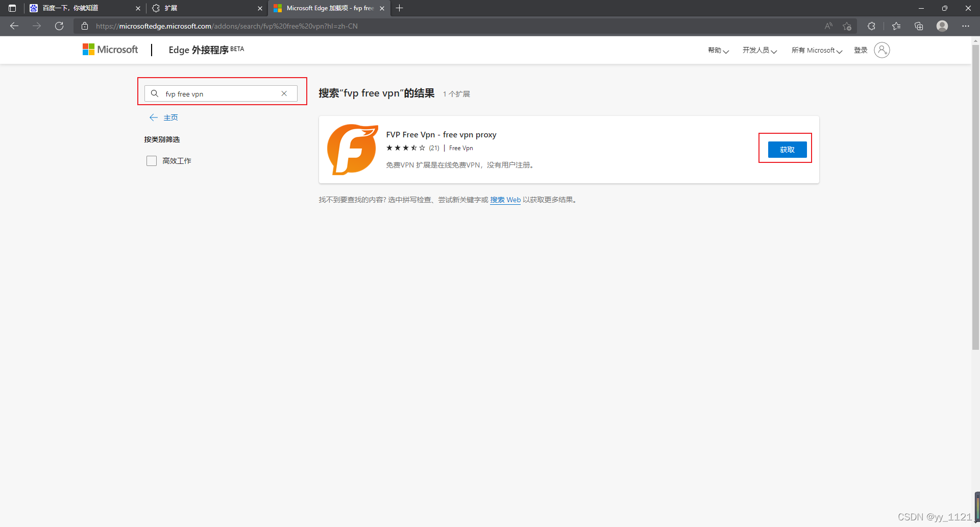This screenshot has height=527, width=980.
Task: Click the 登录 sign-in option
Action: tap(861, 50)
